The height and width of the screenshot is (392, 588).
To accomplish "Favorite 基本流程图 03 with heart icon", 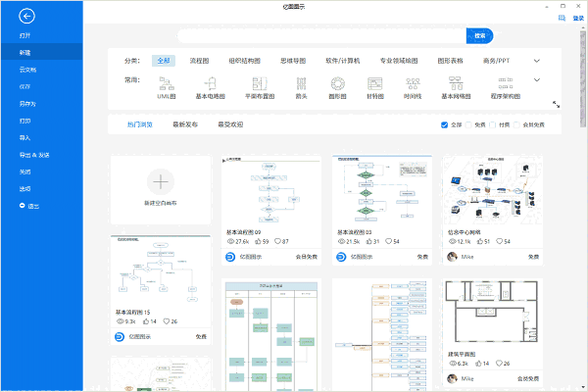I will pos(388,241).
